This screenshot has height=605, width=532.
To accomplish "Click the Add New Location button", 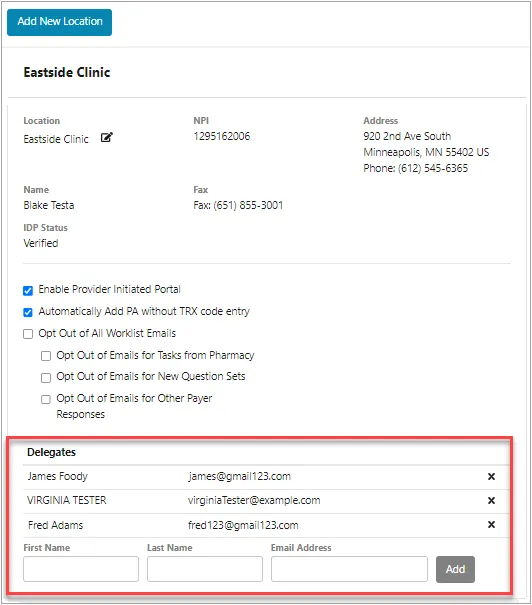I will 59,22.
